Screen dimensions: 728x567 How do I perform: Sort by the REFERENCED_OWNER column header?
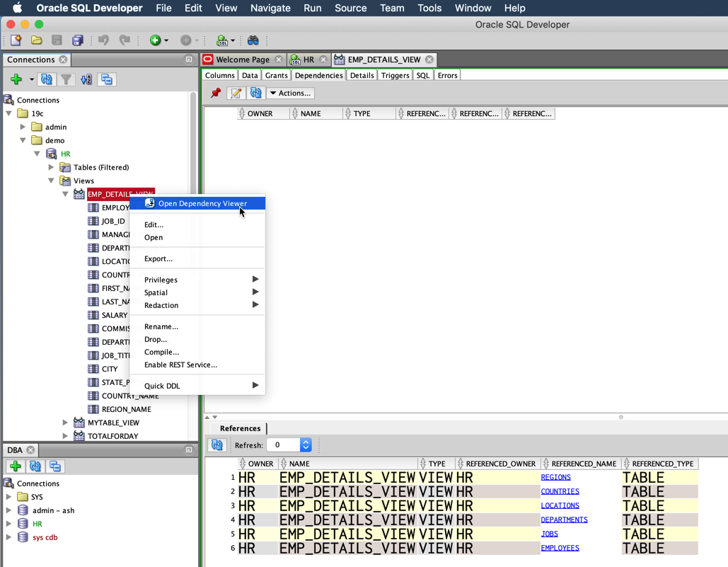pyautogui.click(x=497, y=464)
